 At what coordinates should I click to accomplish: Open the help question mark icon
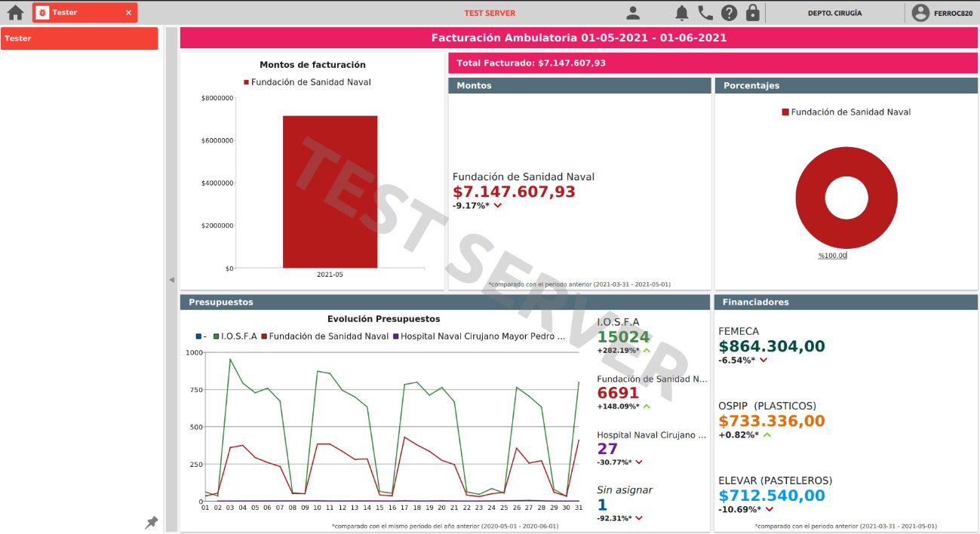(x=729, y=13)
